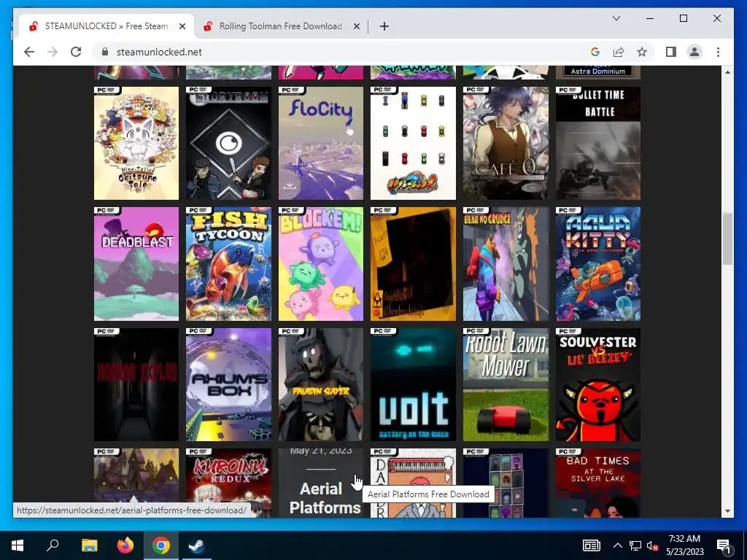Open the Nine-Tailed Okitsune Tale game cover

click(136, 143)
